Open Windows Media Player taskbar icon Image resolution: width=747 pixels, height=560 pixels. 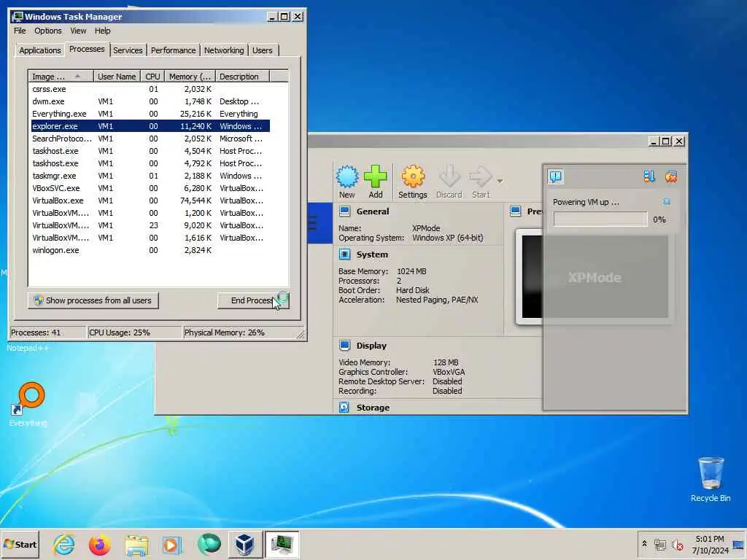click(x=172, y=545)
